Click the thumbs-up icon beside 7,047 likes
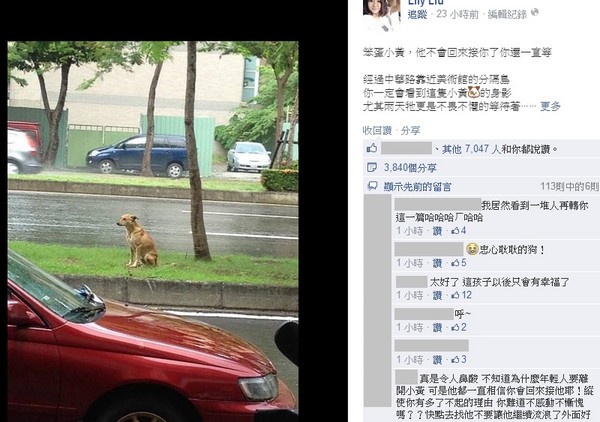The image size is (600, 422). 372,148
